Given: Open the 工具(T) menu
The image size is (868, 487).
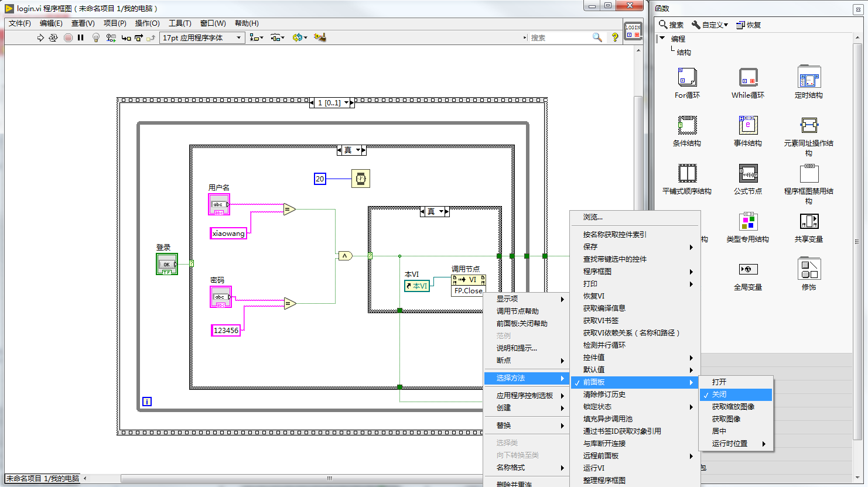Looking at the screenshot, I should point(180,23).
